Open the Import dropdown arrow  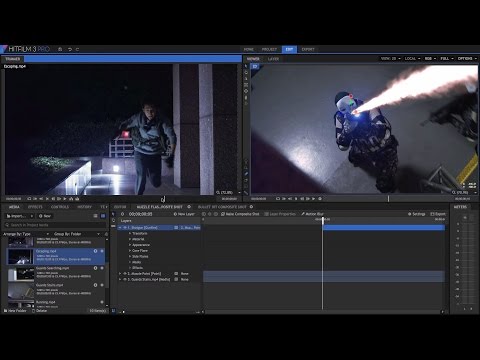pos(32,216)
